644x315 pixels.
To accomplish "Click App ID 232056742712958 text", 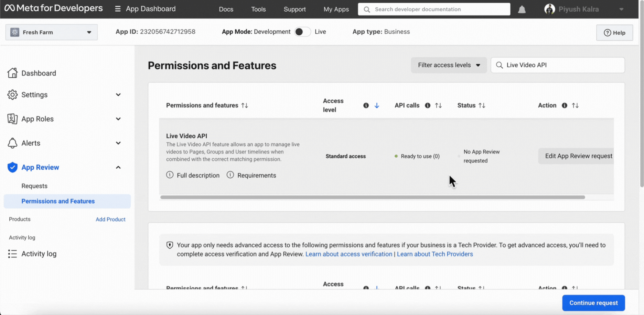I will point(155,32).
